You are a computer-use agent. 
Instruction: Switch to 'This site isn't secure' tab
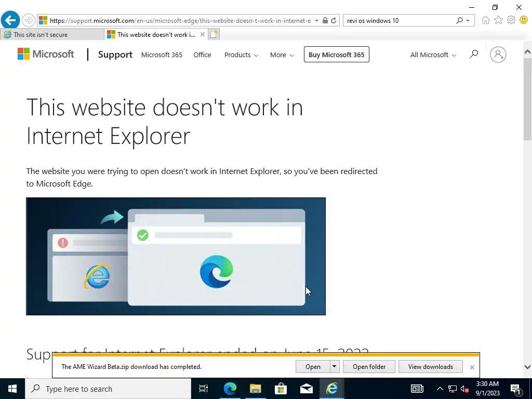(52, 35)
